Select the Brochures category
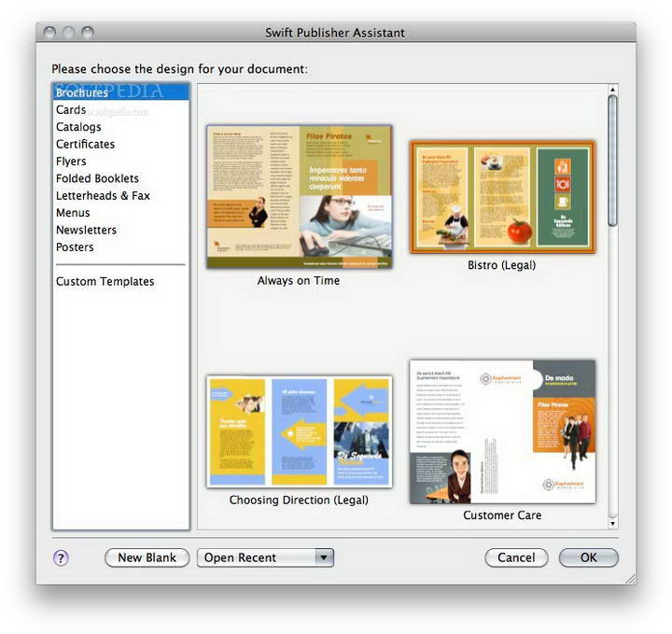This screenshot has width=672, height=634. point(120,92)
